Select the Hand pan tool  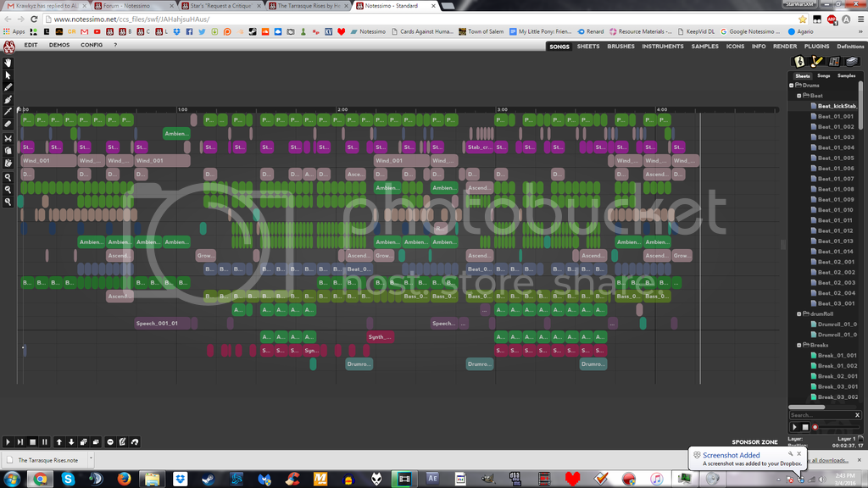point(7,63)
